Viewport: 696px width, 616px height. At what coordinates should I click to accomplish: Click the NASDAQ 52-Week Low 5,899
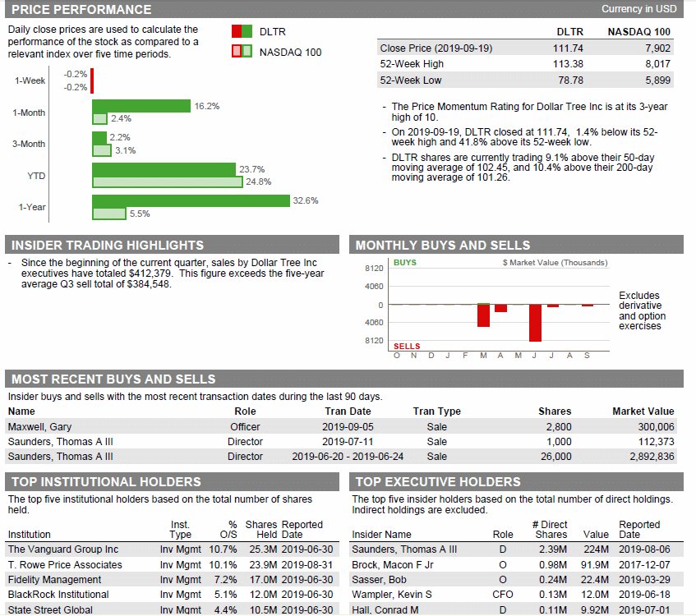coord(657,80)
